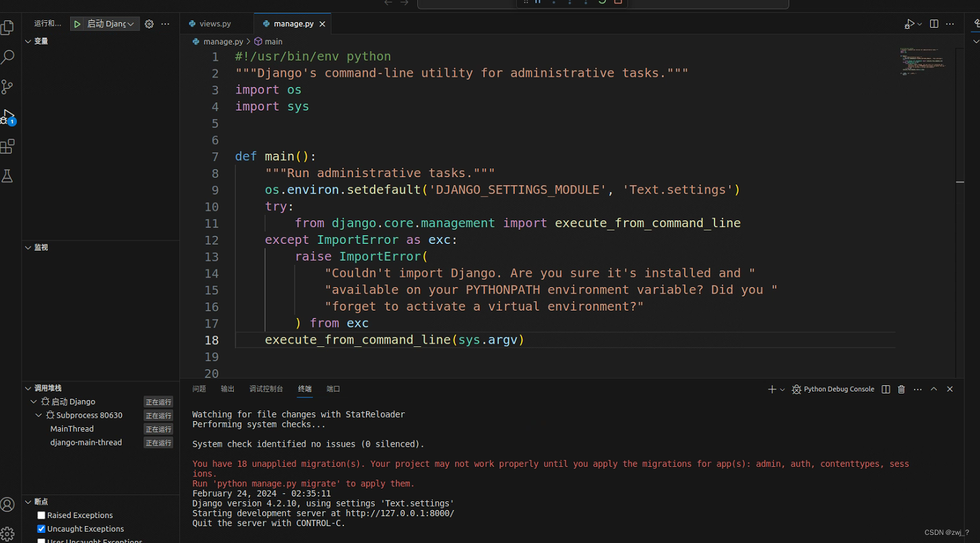Toggle Raised Exceptions breakpoint checkbox
Image resolution: width=980 pixels, height=543 pixels.
click(41, 515)
